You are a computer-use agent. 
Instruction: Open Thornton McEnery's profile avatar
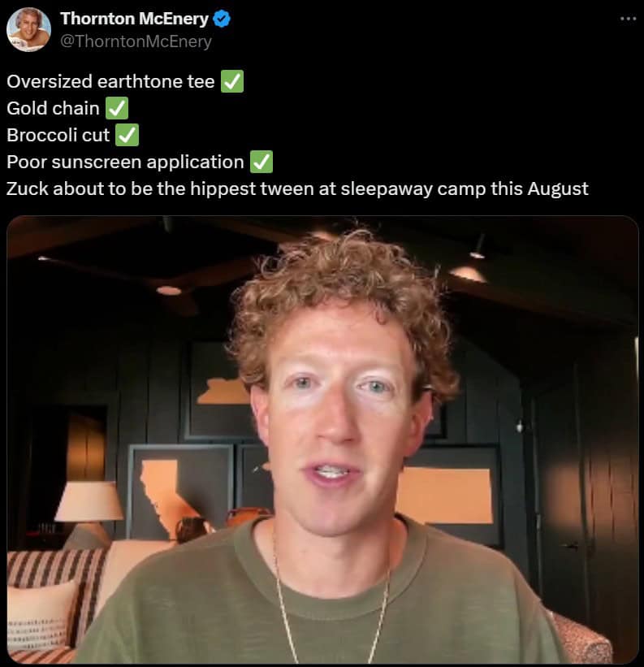tap(29, 30)
